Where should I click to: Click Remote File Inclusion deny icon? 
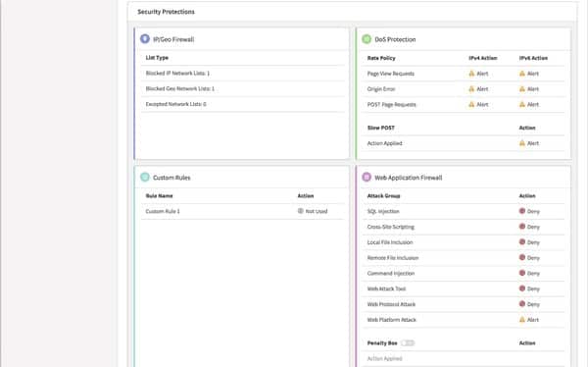(x=522, y=257)
